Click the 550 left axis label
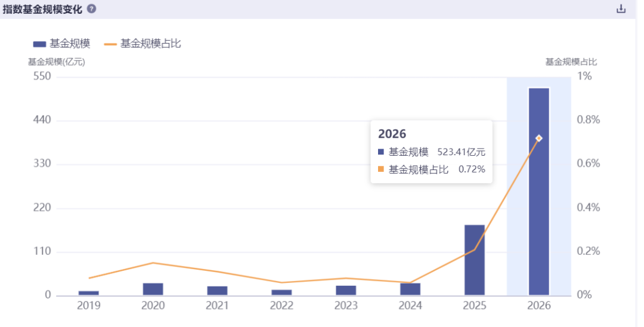Image resolution: width=644 pixels, height=327 pixels. [x=42, y=76]
